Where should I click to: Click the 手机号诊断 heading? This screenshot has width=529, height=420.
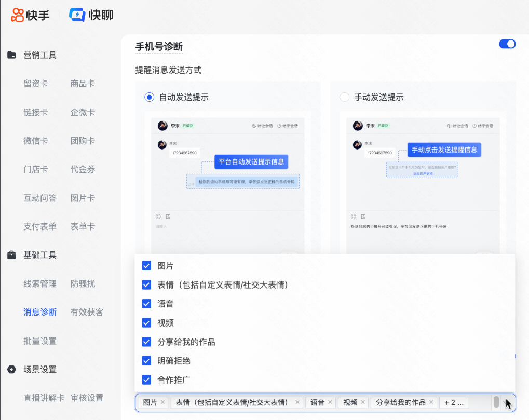click(159, 47)
